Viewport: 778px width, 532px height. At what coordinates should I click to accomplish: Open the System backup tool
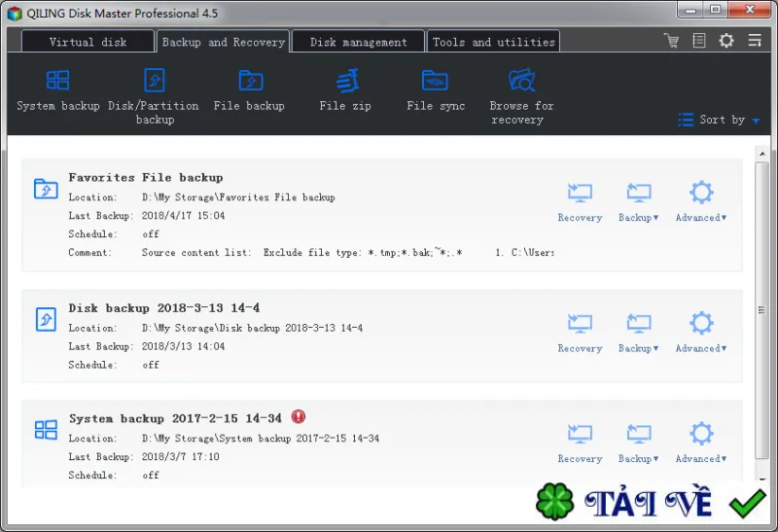pyautogui.click(x=58, y=90)
